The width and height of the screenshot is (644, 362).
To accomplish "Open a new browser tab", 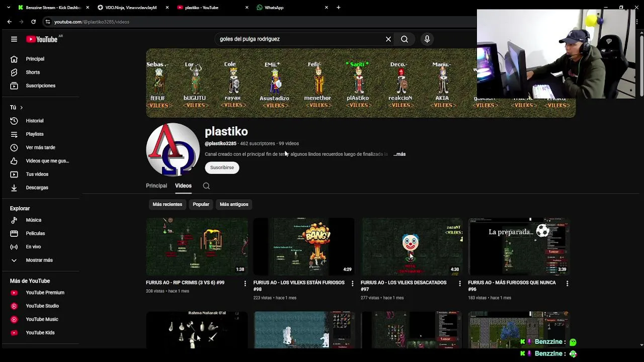I will [339, 8].
